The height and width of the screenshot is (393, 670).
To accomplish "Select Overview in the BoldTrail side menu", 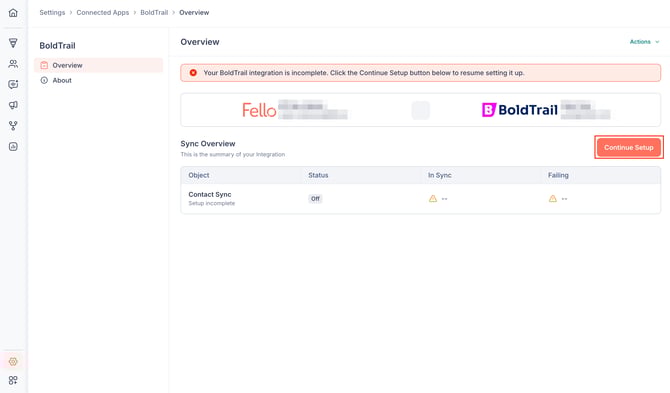I will click(x=98, y=65).
